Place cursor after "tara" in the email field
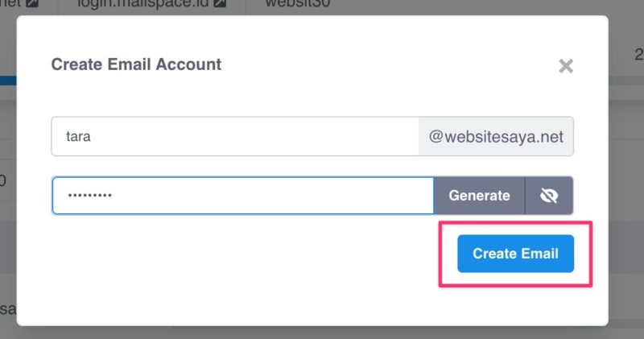This screenshot has height=339, width=644. point(92,136)
